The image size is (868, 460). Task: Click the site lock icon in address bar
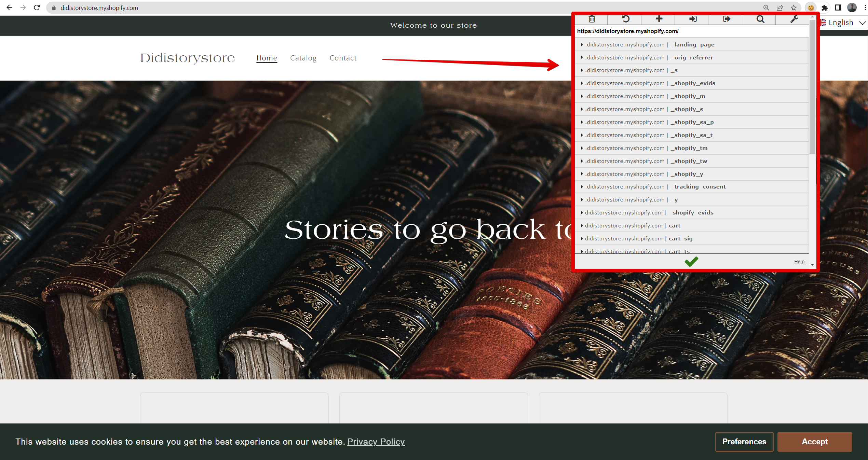(53, 8)
